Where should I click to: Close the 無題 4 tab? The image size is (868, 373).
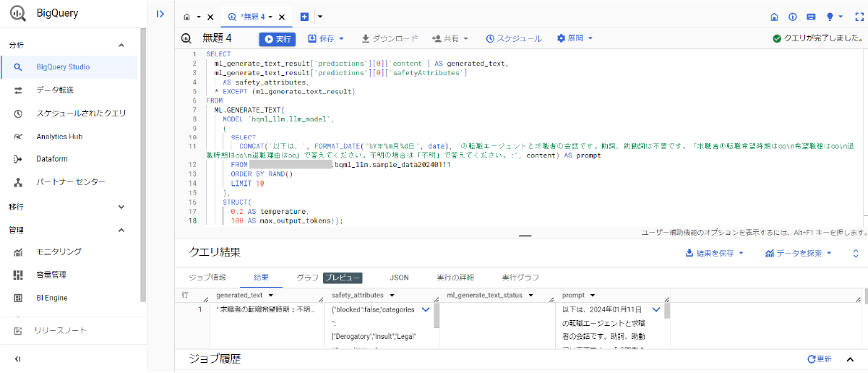tap(282, 17)
